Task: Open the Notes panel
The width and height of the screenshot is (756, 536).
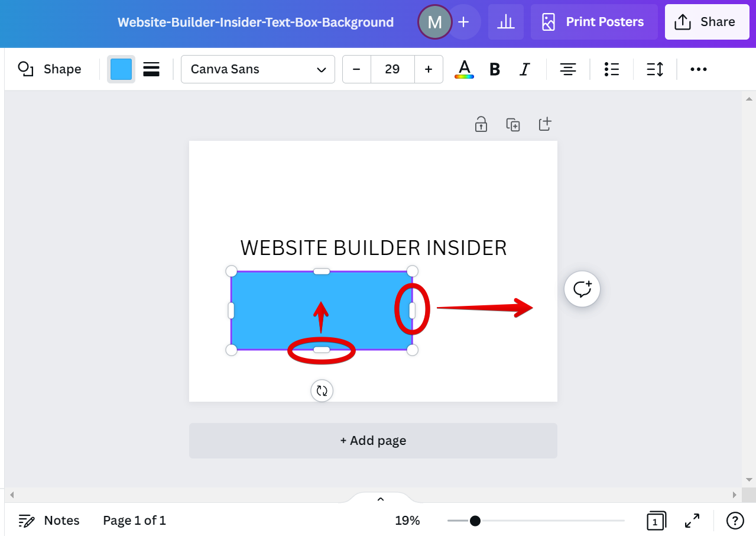Action: (48, 521)
